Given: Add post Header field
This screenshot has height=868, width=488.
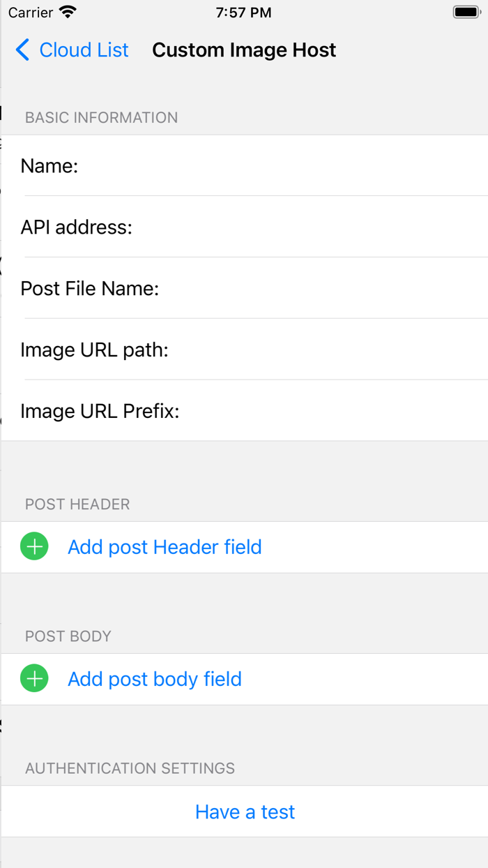Looking at the screenshot, I should click(x=165, y=546).
